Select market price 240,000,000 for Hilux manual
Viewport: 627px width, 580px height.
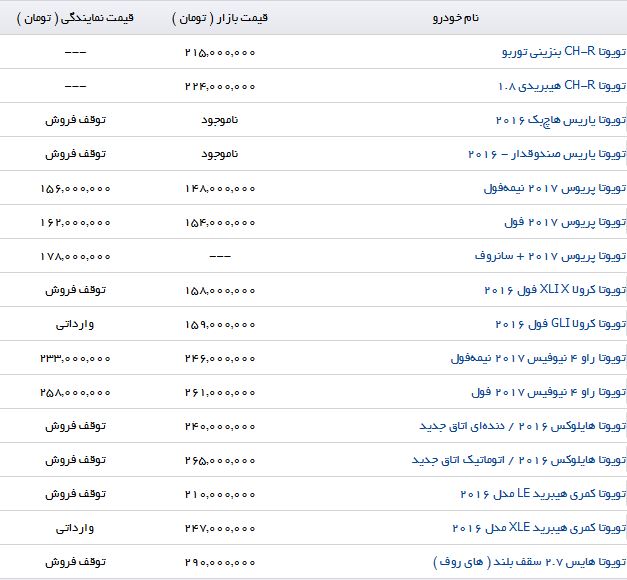220,426
